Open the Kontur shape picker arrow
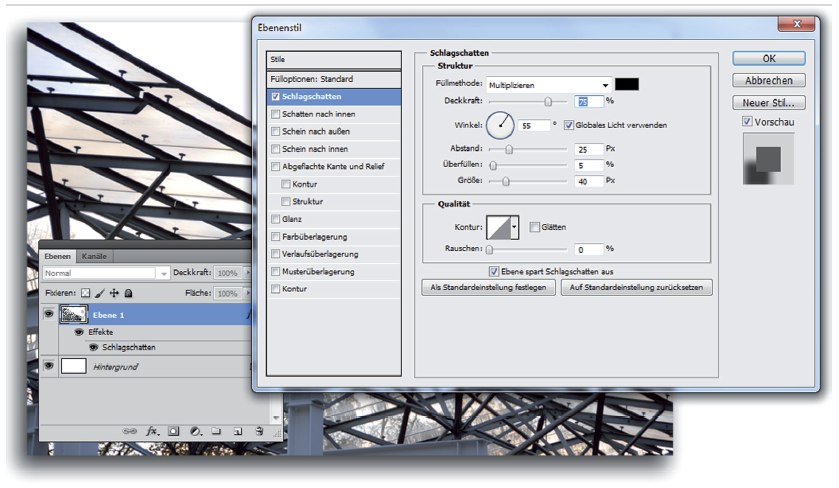The width and height of the screenshot is (839, 488). click(x=515, y=227)
